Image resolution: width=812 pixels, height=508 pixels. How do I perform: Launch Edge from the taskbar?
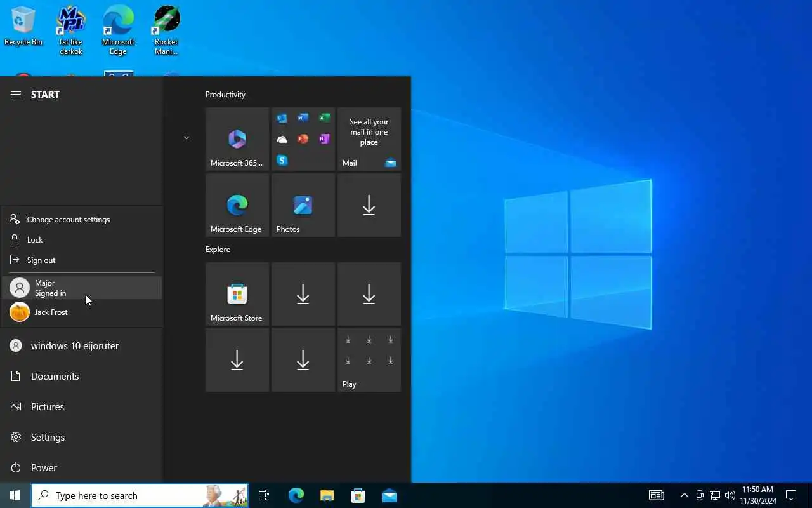(x=296, y=495)
